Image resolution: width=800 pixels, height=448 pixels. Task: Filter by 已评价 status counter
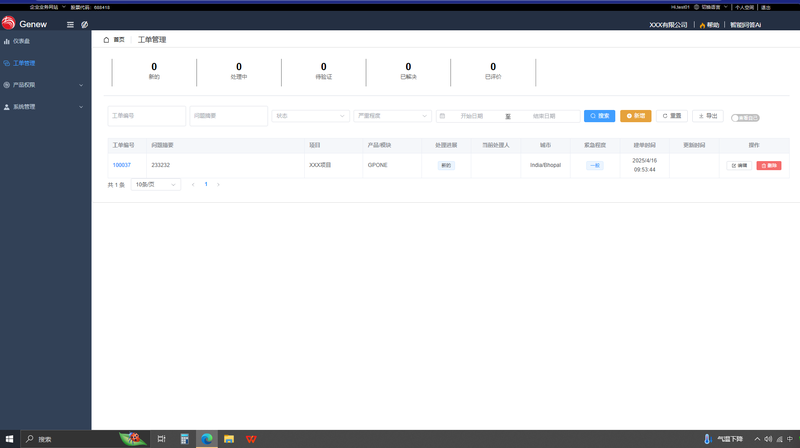click(x=493, y=71)
